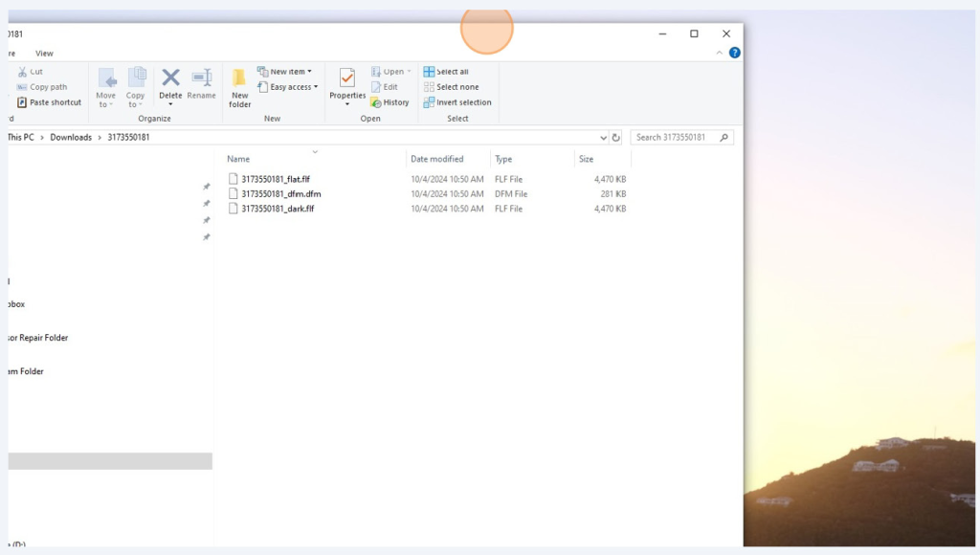The height and width of the screenshot is (555, 980).
Task: Switch to the View ribbon tab
Action: click(44, 54)
